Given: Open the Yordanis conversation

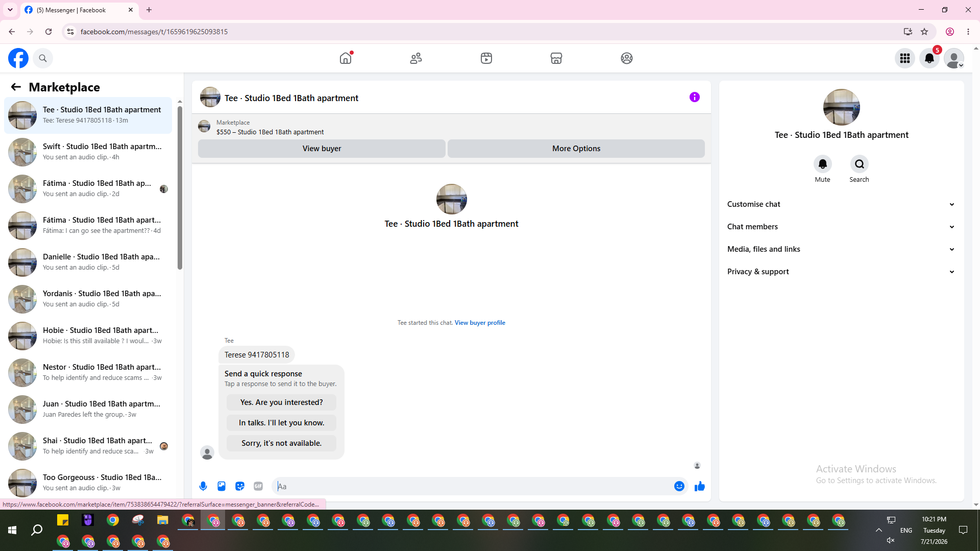Looking at the screenshot, I should point(88,299).
